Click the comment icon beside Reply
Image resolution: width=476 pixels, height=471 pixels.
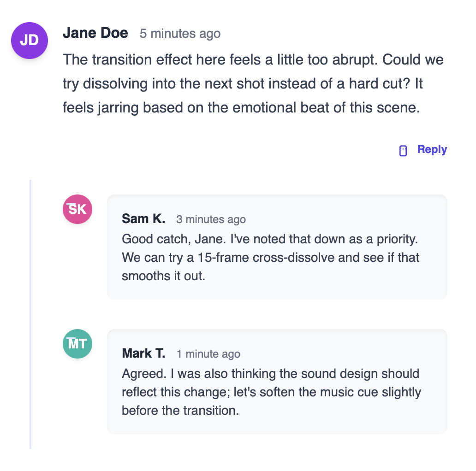pos(403,151)
